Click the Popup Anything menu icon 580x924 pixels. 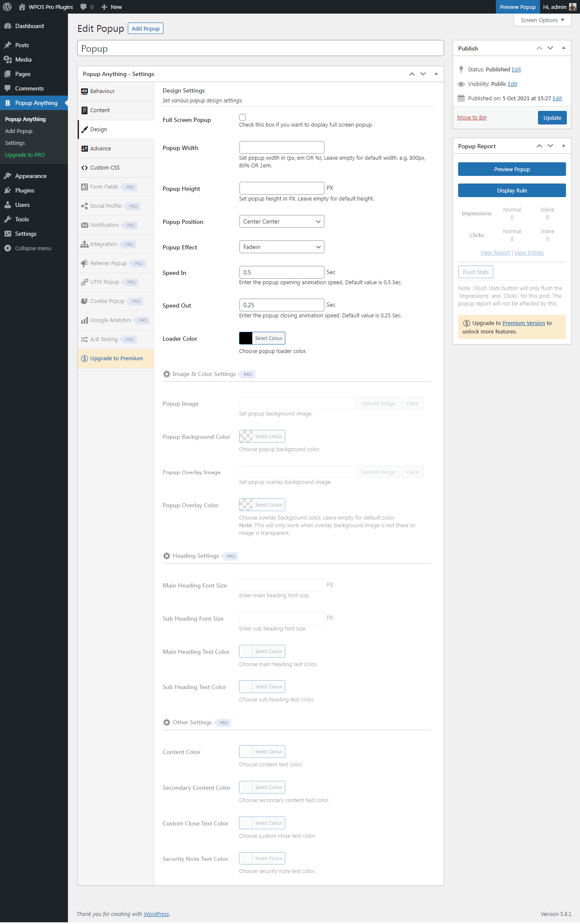pyautogui.click(x=8, y=103)
